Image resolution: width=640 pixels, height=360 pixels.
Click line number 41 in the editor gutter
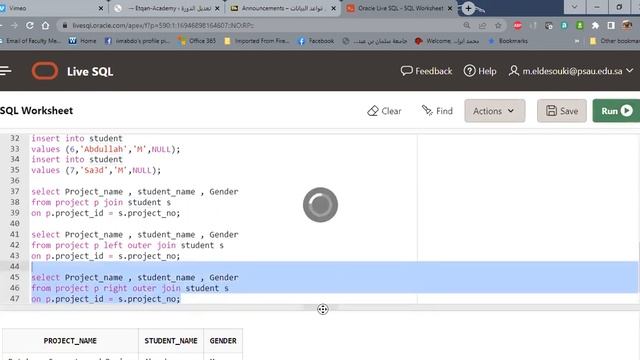click(x=15, y=234)
